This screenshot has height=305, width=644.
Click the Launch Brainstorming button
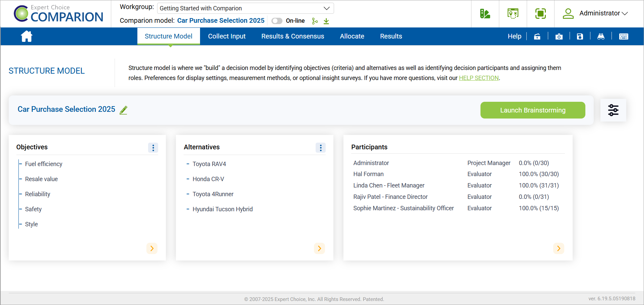(x=532, y=110)
